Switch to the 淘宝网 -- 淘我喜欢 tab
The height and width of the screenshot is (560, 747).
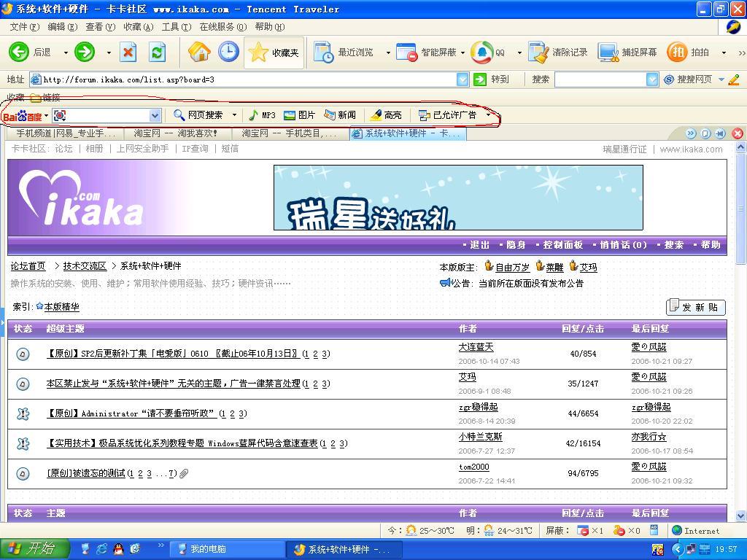pyautogui.click(x=177, y=133)
